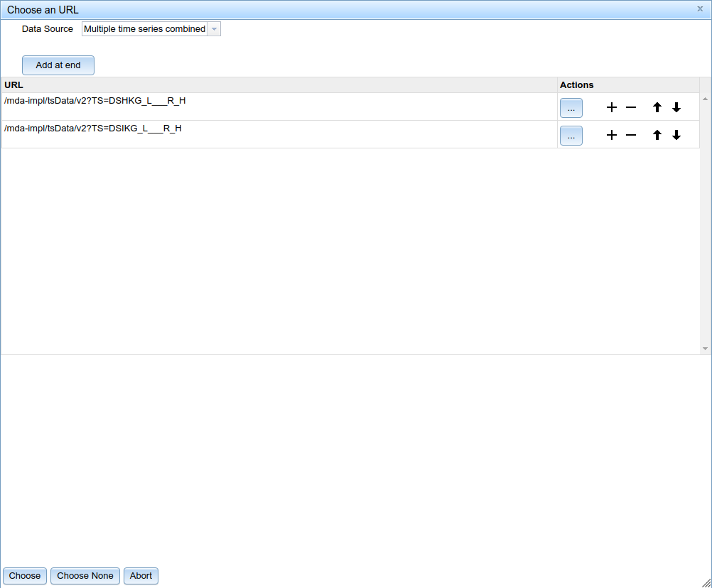Click minus icon in DSHKG row
Image resolution: width=712 pixels, height=588 pixels.
(631, 108)
